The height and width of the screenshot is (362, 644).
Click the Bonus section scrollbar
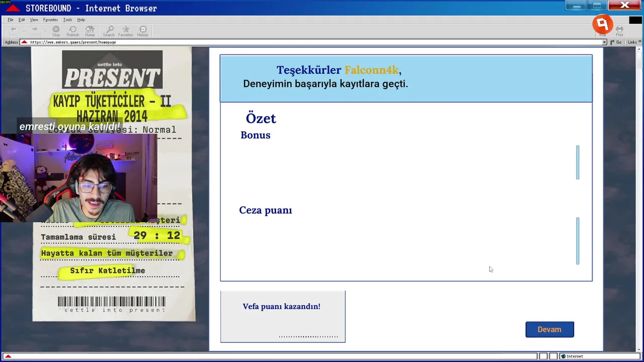(x=578, y=162)
